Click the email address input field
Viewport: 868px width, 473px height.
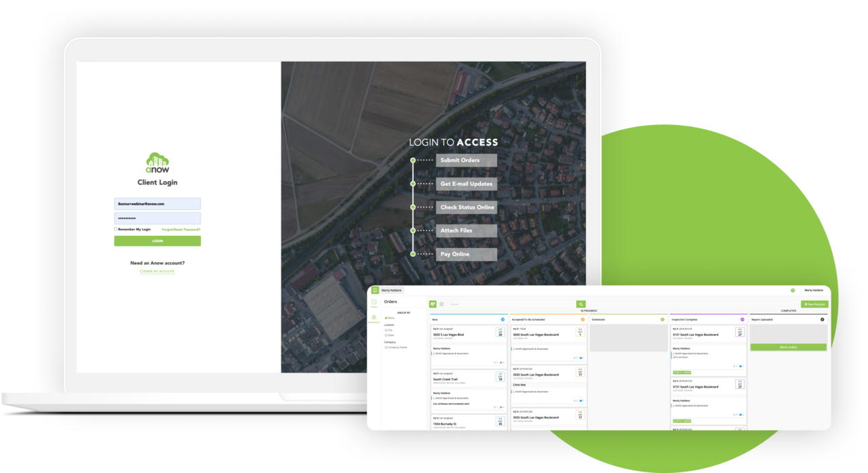[x=157, y=203]
